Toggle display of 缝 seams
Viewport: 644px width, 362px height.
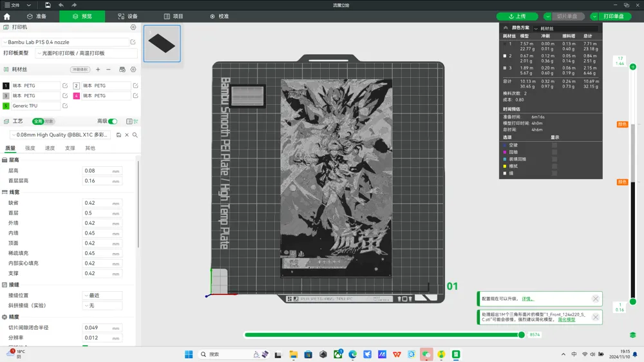(554, 173)
